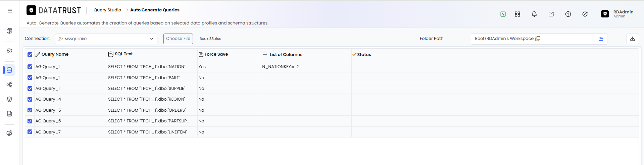This screenshot has width=644, height=165.
Task: Click the green activity icon in header
Action: [503, 14]
